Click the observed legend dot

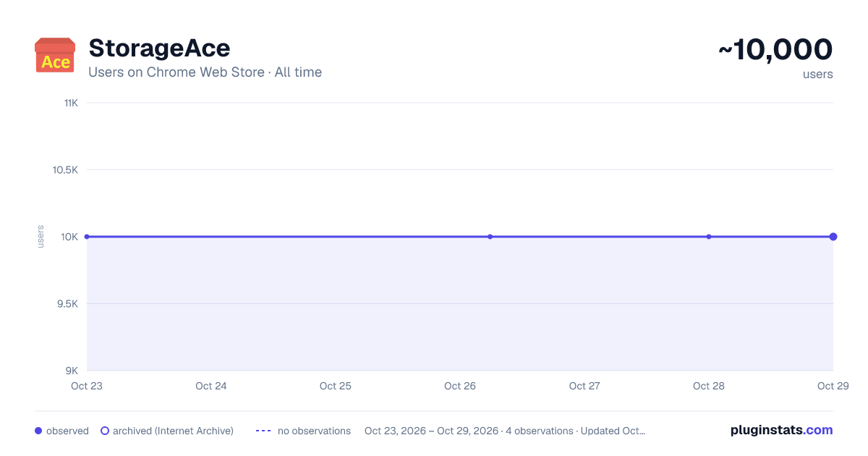click(x=38, y=431)
